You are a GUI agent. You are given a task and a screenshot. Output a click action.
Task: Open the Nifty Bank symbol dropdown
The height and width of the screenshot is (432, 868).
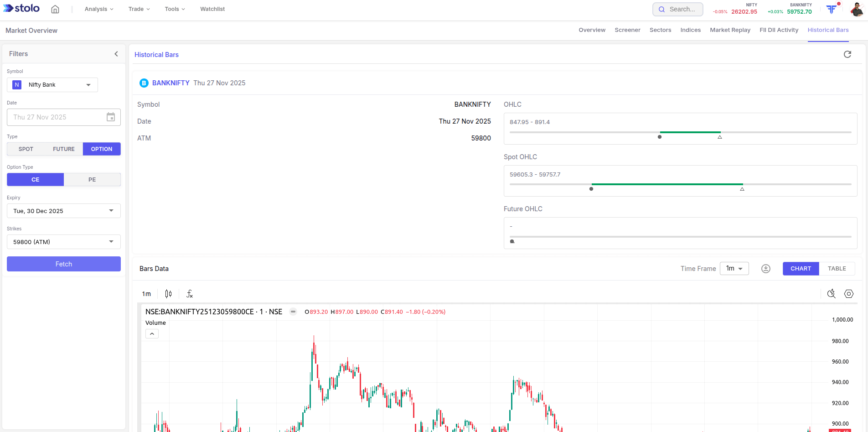52,85
